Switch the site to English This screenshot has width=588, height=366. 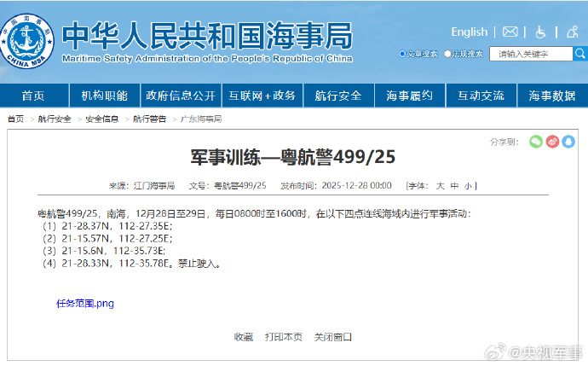469,32
